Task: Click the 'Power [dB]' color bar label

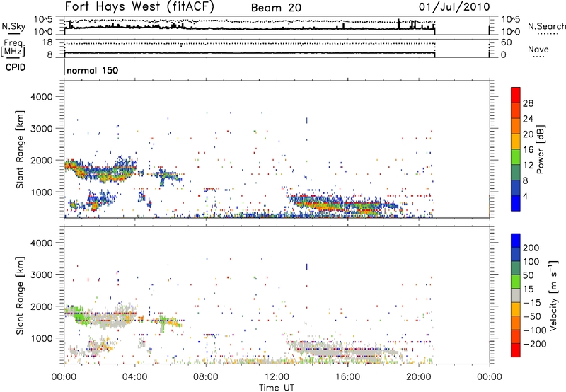Action: [x=541, y=149]
